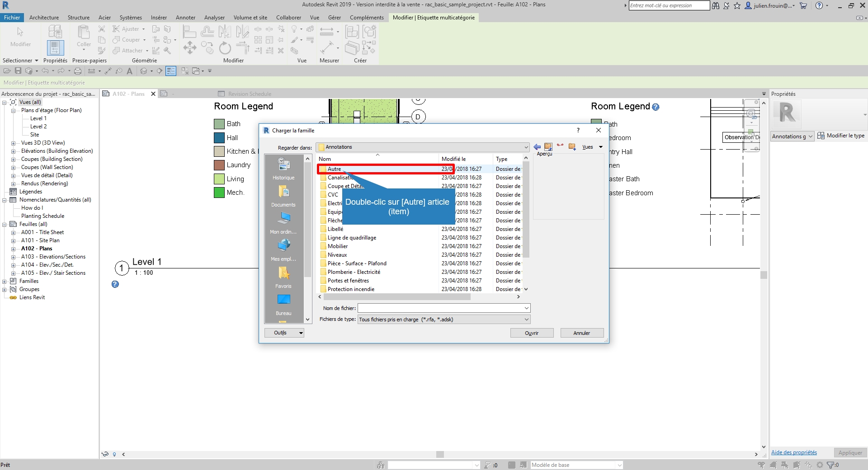Open the Regarder dans folder dropdown
868x470 pixels.
point(526,147)
